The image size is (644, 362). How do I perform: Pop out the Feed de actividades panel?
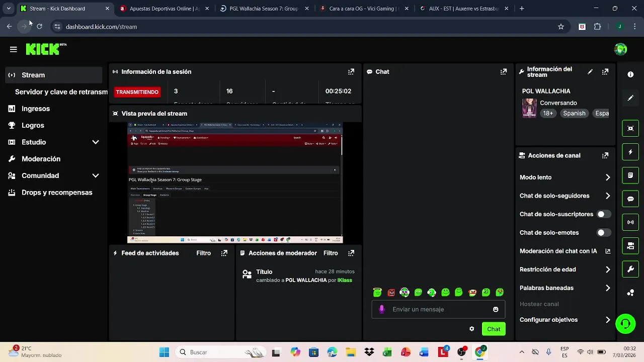[224, 253]
